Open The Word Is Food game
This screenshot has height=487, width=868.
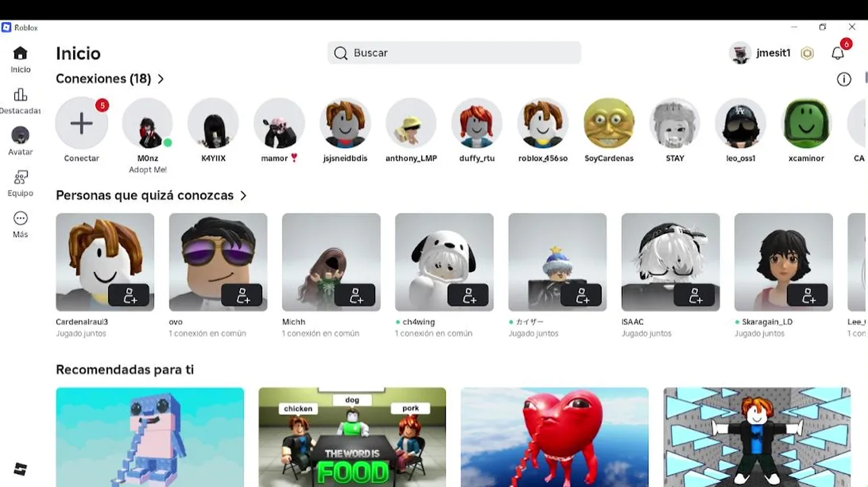[x=352, y=437]
